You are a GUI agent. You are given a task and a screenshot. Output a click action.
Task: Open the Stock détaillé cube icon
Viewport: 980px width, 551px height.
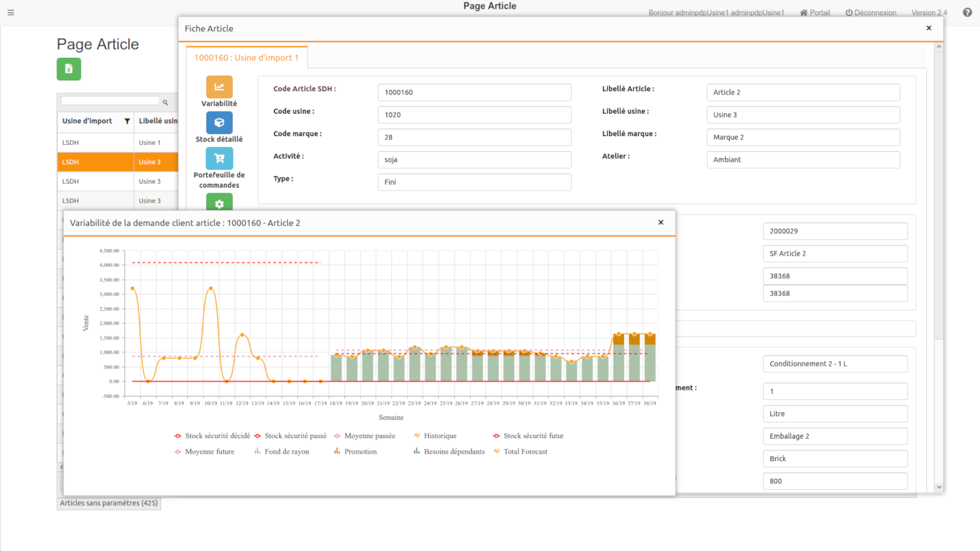click(x=219, y=122)
